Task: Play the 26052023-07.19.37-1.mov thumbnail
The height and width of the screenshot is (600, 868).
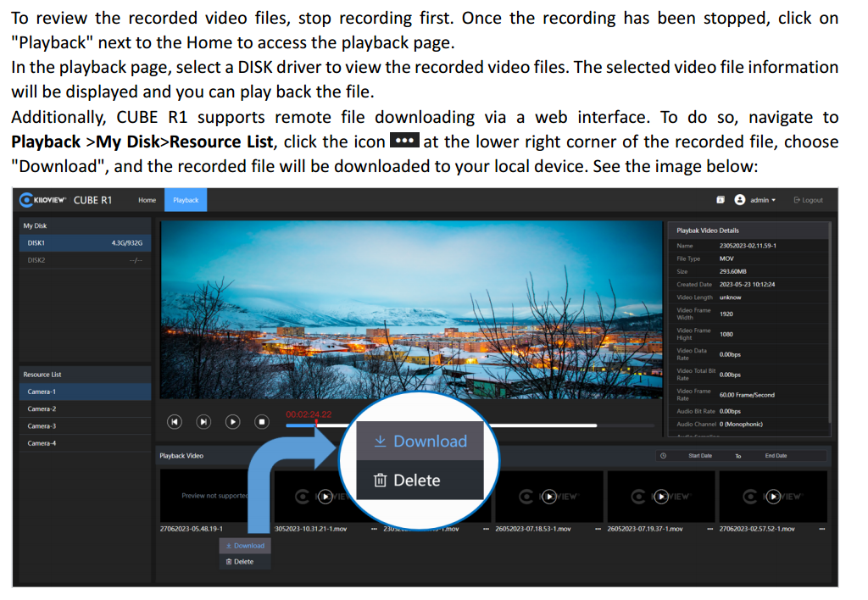Action: [661, 497]
